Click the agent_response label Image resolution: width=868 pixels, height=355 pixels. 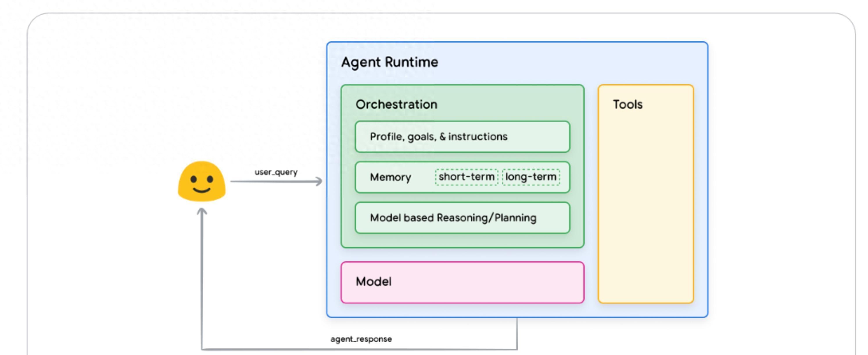pos(361,339)
